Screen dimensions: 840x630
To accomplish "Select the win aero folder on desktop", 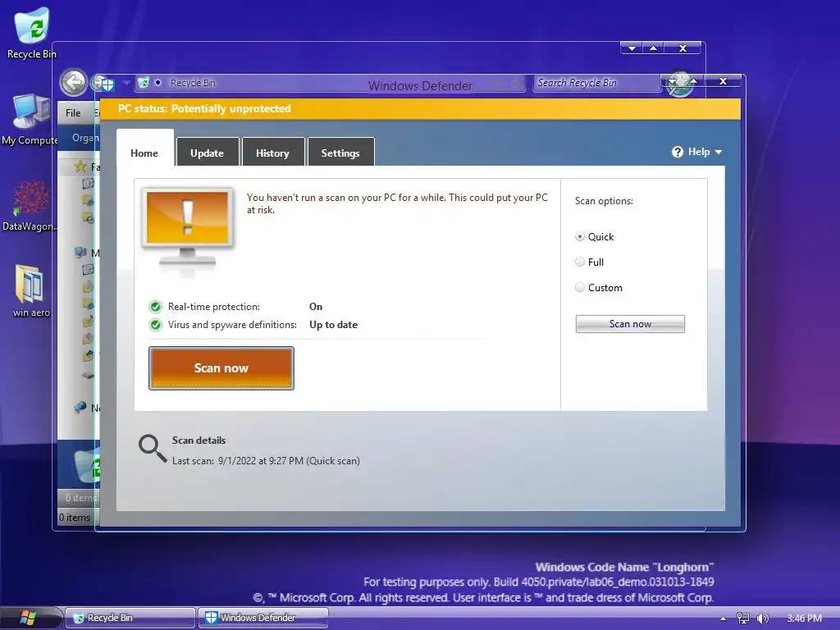I will click(x=30, y=291).
